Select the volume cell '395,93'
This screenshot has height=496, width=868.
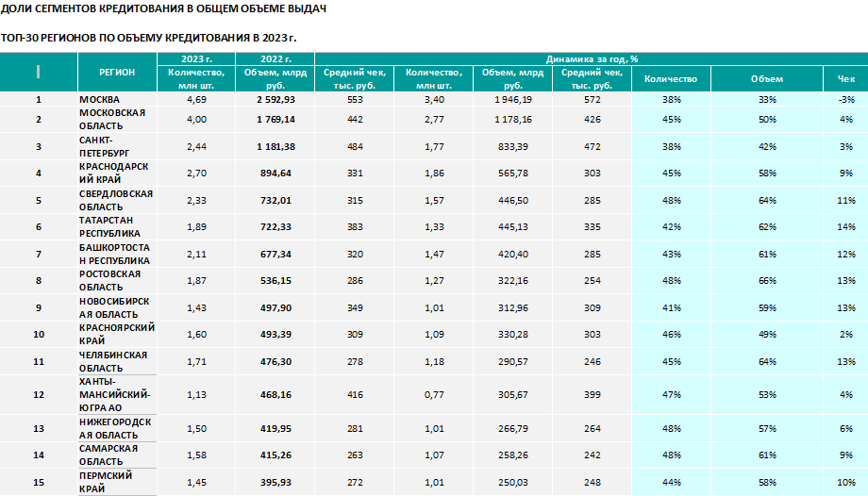[275, 482]
